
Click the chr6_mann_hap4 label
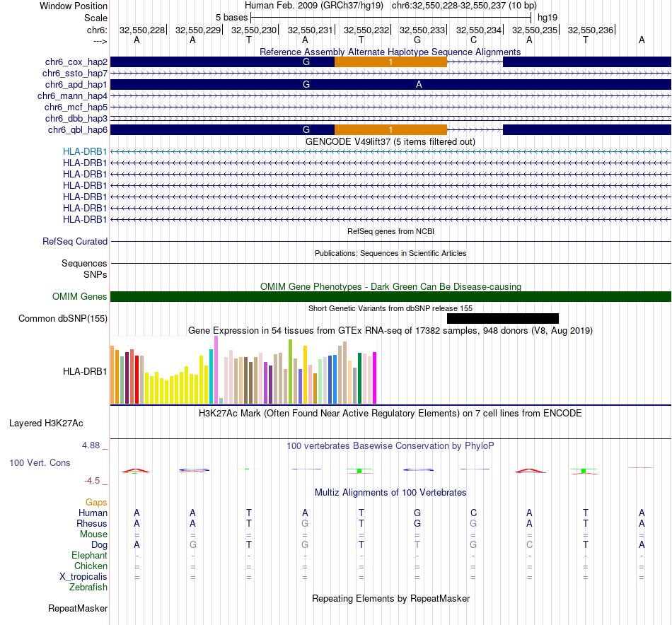72,96
